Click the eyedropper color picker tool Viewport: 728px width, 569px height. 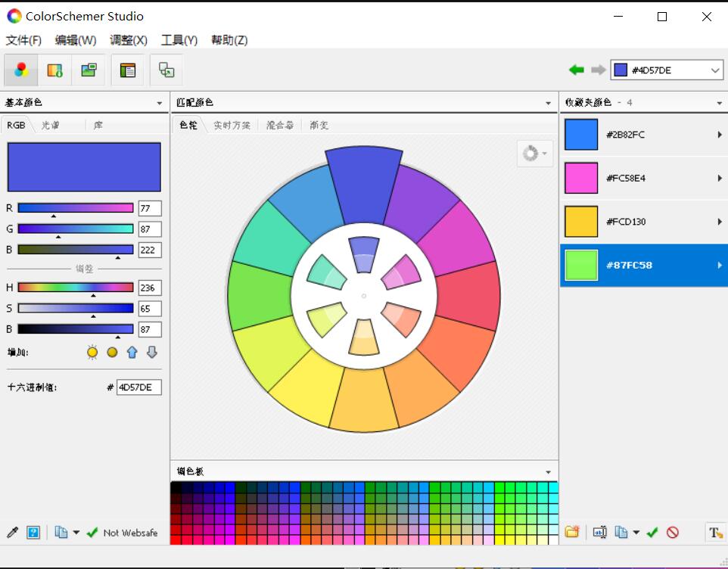[x=12, y=533]
